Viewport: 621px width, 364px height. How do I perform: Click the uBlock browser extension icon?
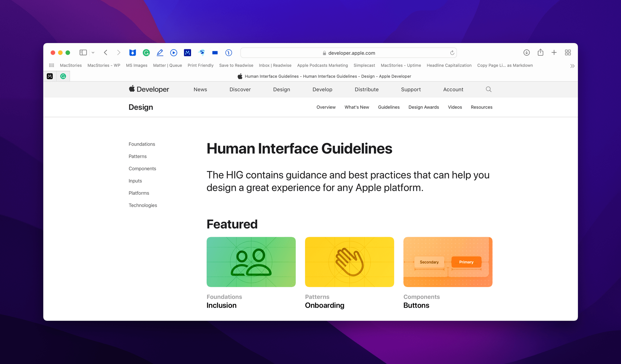(132, 52)
